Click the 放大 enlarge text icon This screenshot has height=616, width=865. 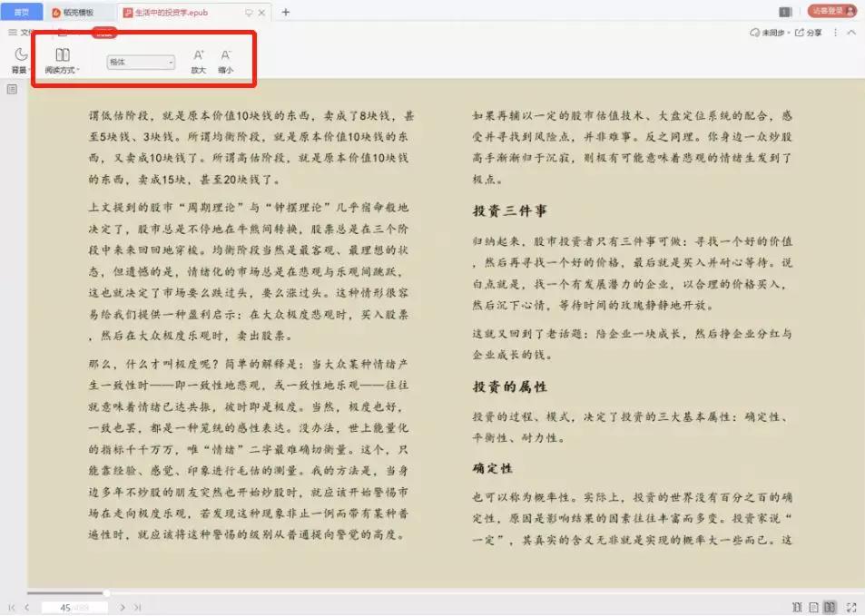tap(196, 56)
